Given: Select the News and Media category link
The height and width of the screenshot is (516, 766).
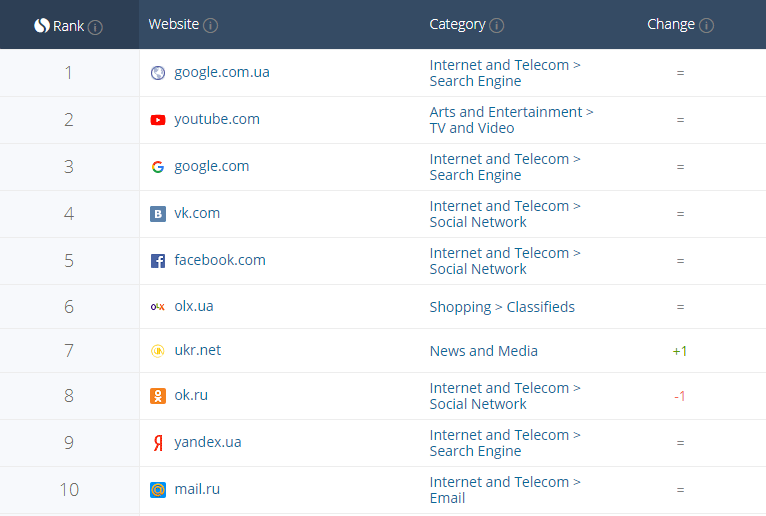Looking at the screenshot, I should (483, 351).
